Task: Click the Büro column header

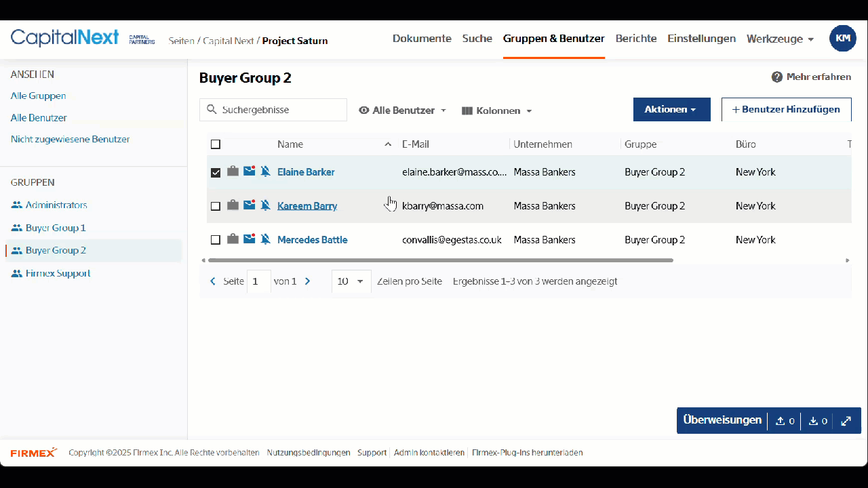Action: coord(746,144)
